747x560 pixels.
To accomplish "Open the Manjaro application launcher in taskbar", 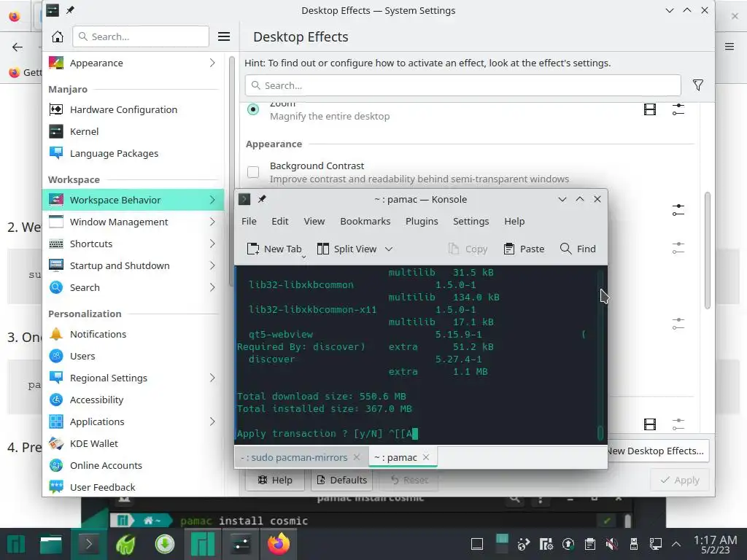I will [x=16, y=544].
